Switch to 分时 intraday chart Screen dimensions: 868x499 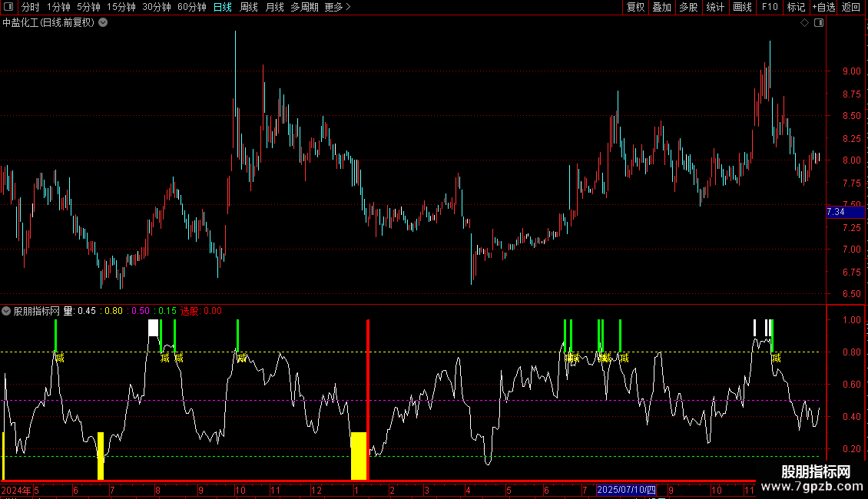click(x=31, y=7)
